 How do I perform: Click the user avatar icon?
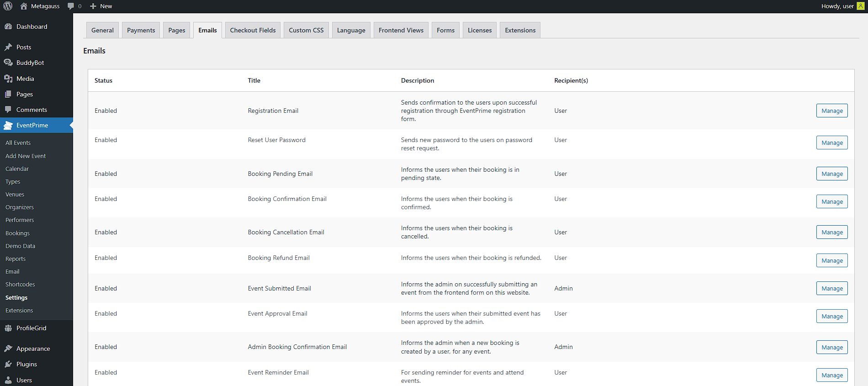(x=860, y=6)
